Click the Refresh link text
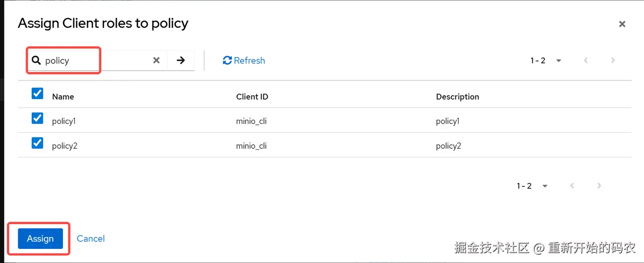 point(250,60)
